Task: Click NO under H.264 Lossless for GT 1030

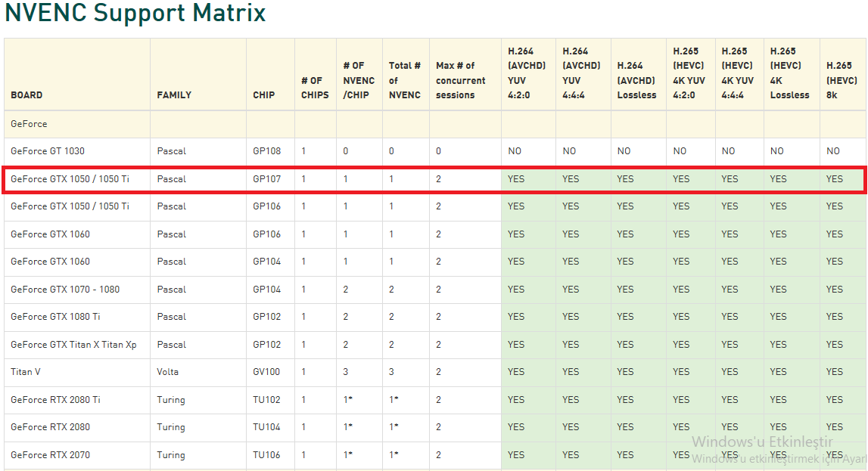Action: [x=624, y=151]
